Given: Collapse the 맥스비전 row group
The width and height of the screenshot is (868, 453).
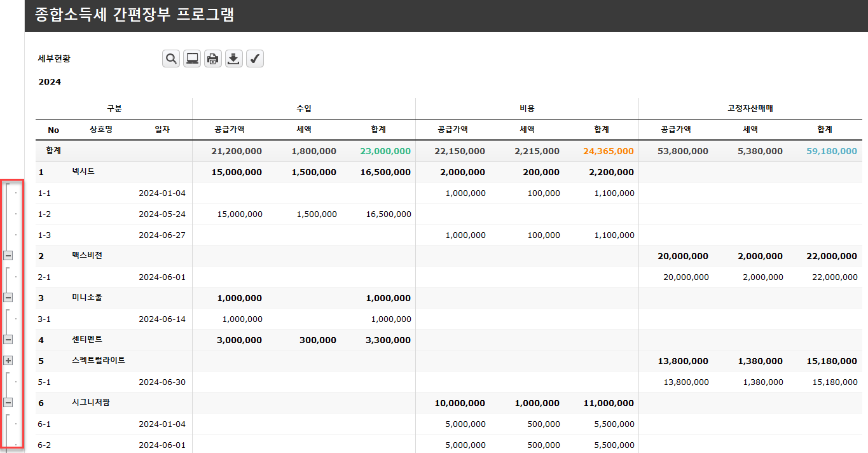Looking at the screenshot, I should tap(8, 255).
